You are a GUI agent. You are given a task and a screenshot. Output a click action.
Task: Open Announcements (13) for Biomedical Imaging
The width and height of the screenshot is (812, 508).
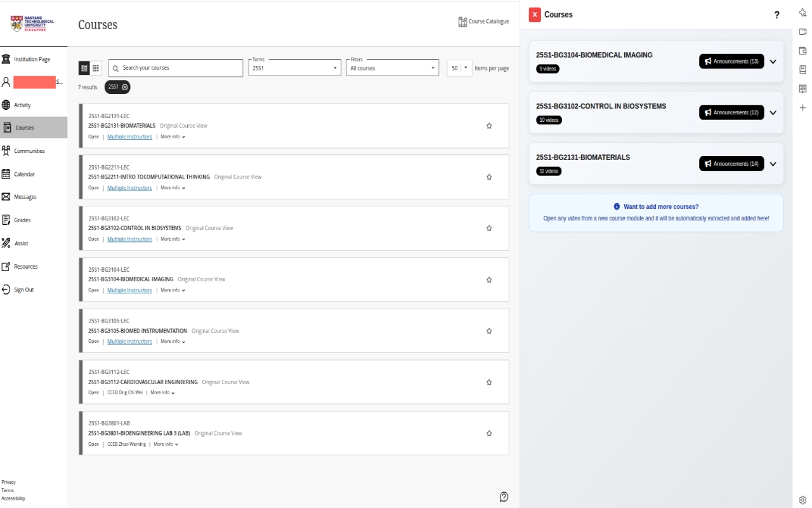coord(731,62)
